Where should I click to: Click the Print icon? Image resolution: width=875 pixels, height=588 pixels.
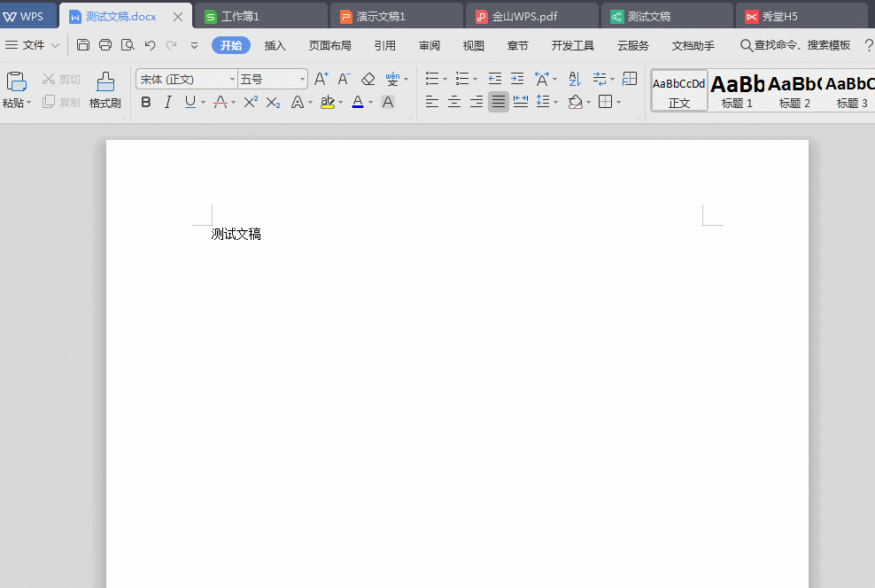point(105,45)
